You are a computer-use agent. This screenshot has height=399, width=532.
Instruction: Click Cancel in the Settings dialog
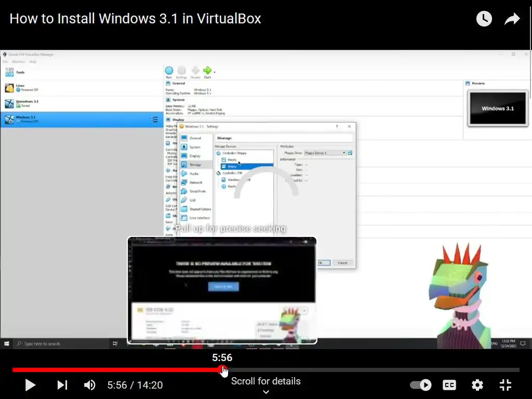[x=342, y=262]
